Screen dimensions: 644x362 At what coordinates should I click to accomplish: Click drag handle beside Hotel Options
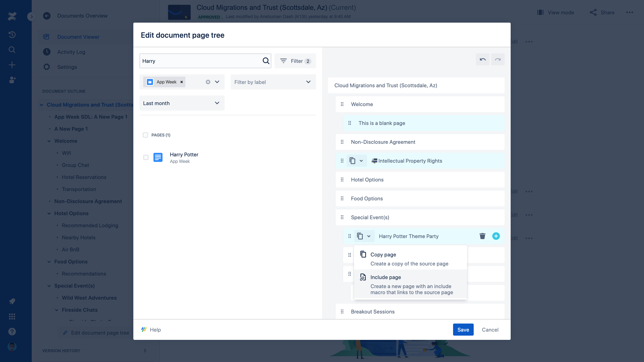click(342, 179)
